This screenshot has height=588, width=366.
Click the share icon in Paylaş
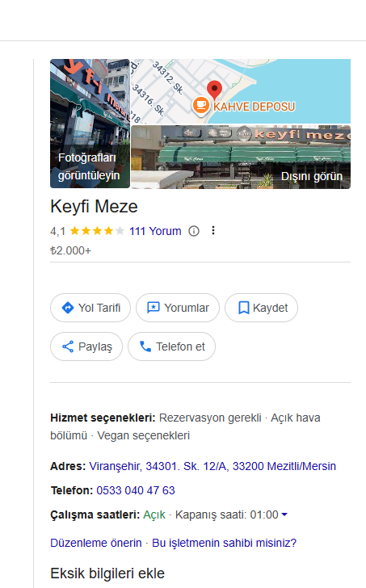tap(68, 346)
